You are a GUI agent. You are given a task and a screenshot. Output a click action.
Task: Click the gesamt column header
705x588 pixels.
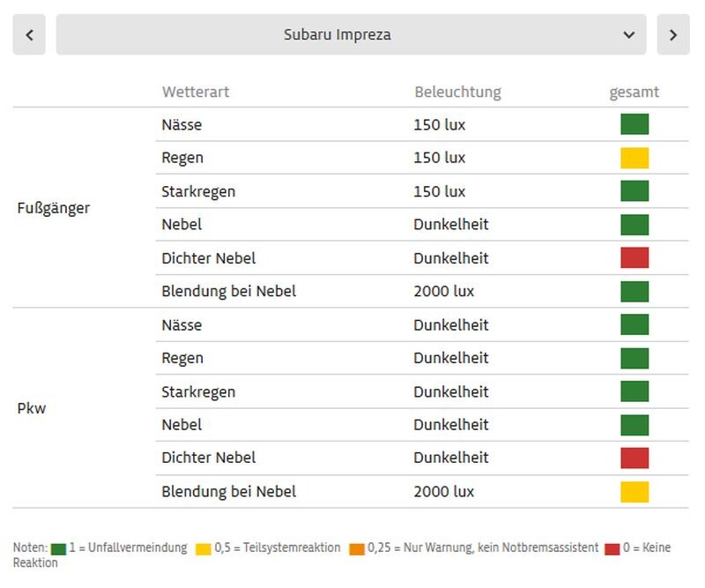pos(634,92)
